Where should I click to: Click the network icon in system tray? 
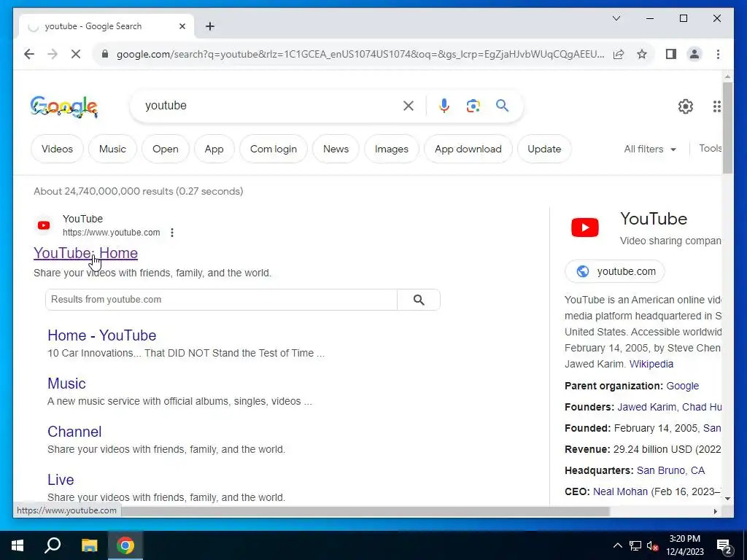(x=635, y=545)
